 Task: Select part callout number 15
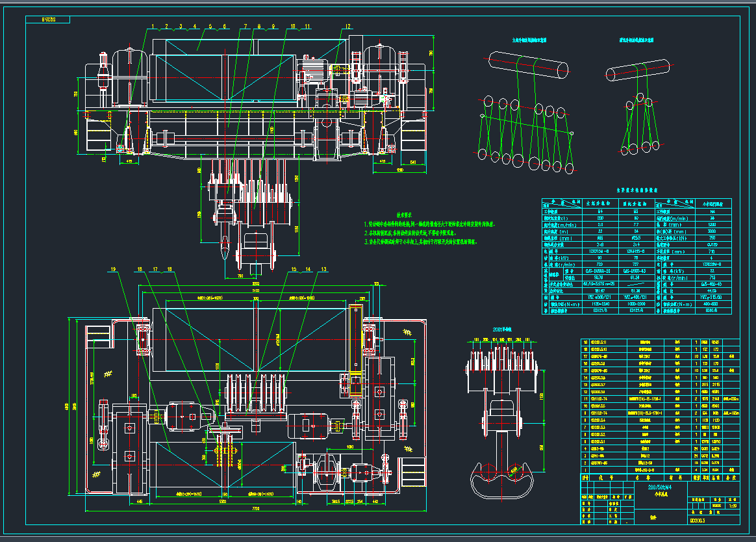(x=294, y=269)
